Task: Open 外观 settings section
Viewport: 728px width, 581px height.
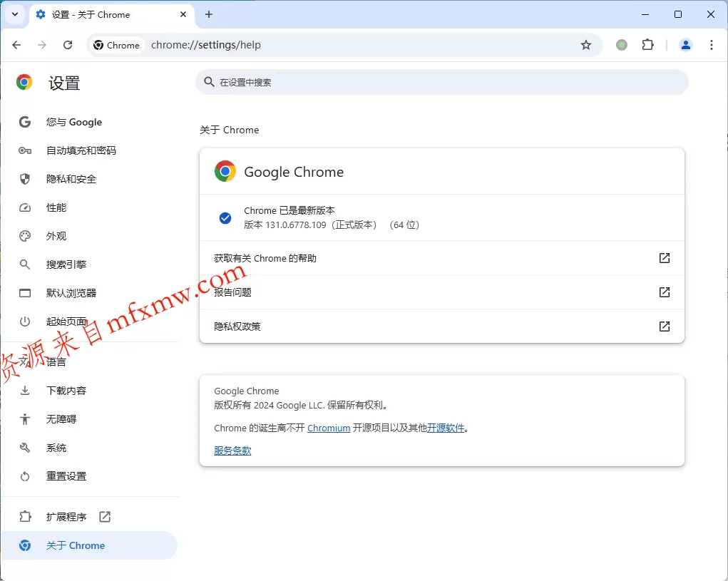Action: [89, 236]
